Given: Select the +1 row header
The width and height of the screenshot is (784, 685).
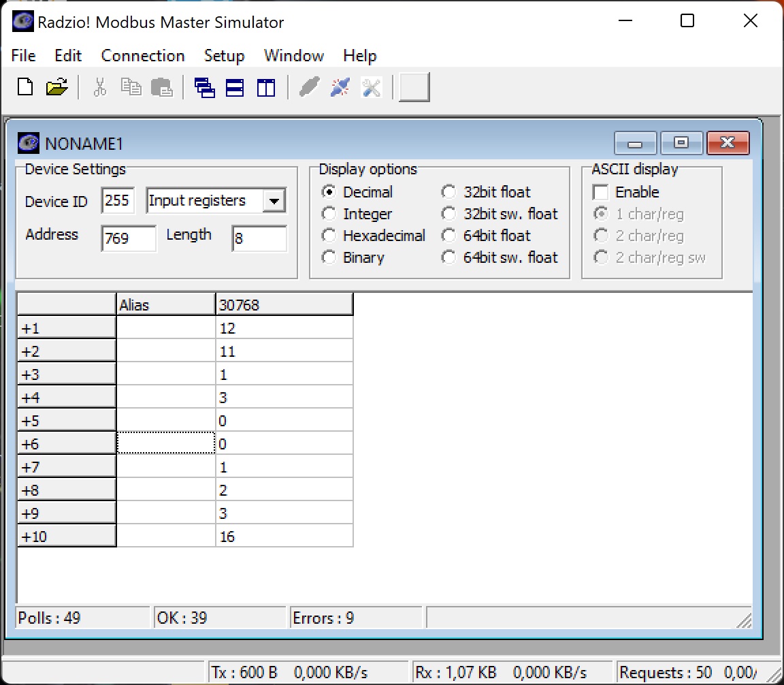Looking at the screenshot, I should 67,328.
